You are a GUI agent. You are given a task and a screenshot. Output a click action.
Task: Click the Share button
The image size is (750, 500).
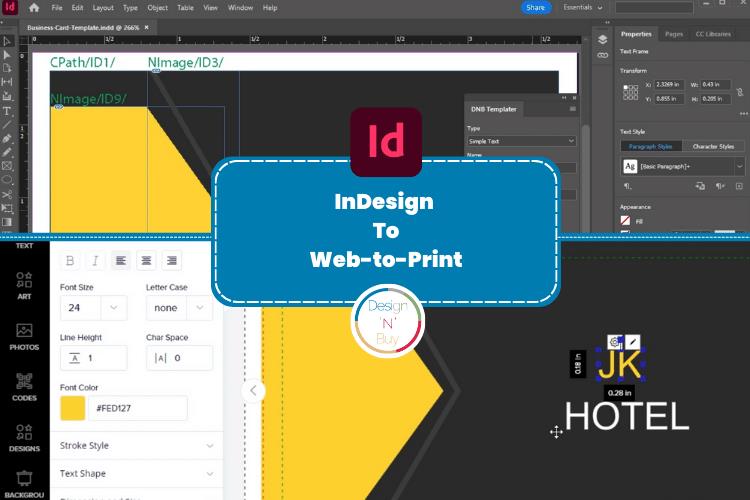coord(535,7)
